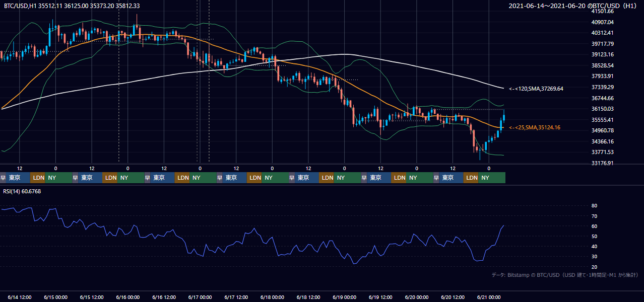Click price axis value 33176.91
This screenshot has height=302, width=644.
[602, 163]
